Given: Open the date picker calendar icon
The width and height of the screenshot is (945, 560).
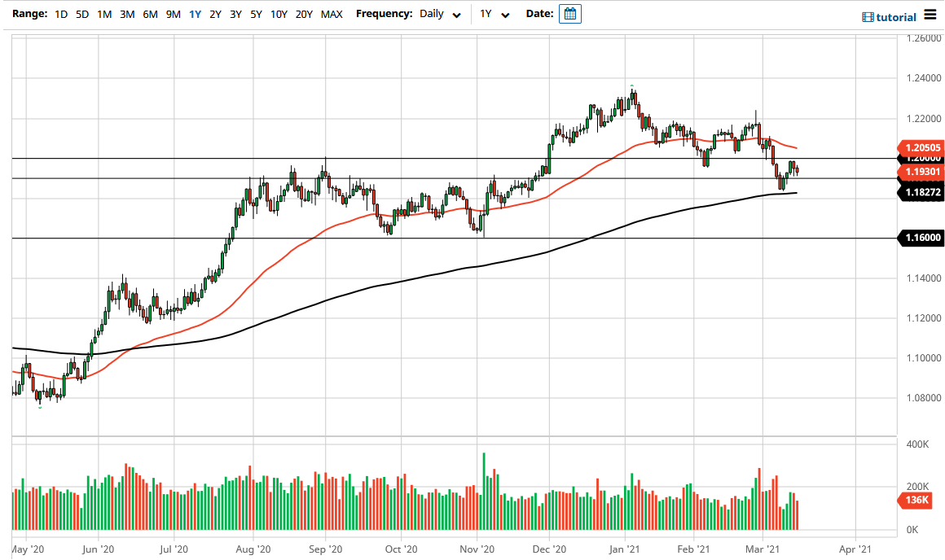Looking at the screenshot, I should 569,13.
